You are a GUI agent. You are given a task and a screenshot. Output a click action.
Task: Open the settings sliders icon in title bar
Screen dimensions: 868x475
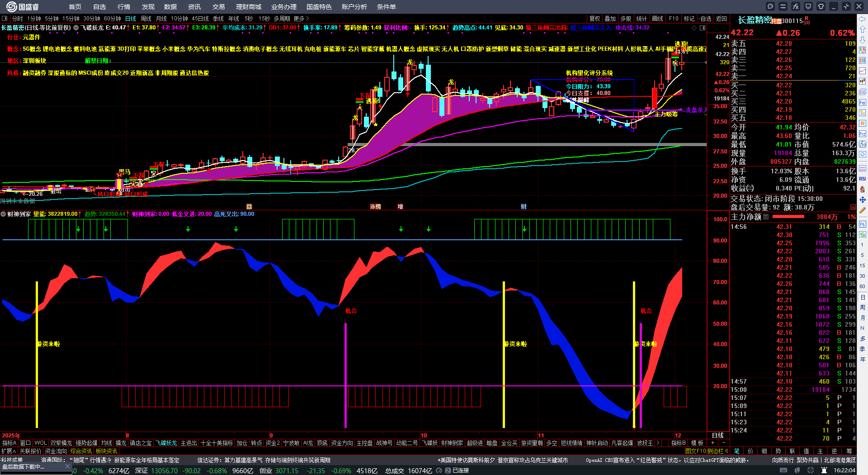tap(783, 6)
